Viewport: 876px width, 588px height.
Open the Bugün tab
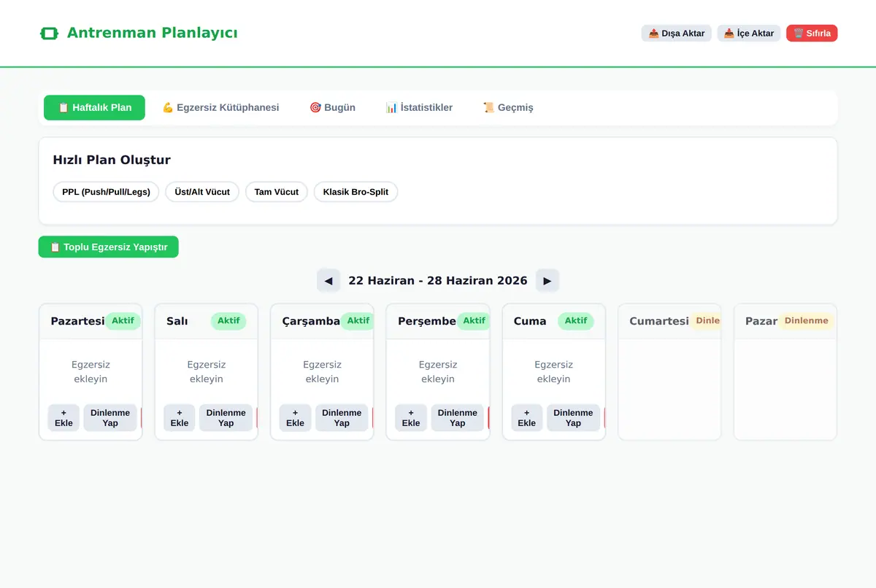[x=332, y=107]
